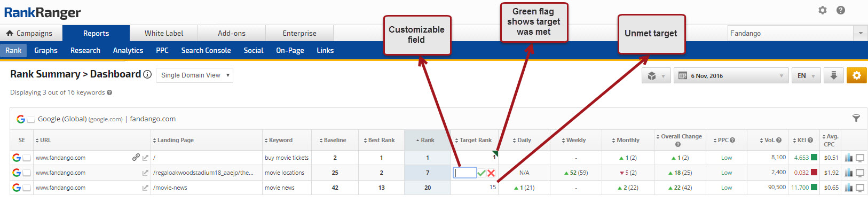Click the link chain icon beside www.fandango.com
The image size is (868, 202).
(x=136, y=157)
